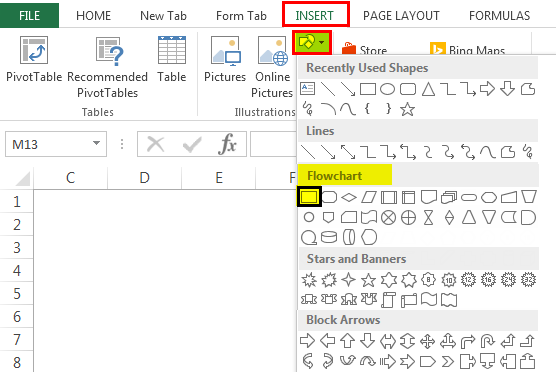
Task: Pick the Quad Arrow block arrow
Action: [428, 341]
